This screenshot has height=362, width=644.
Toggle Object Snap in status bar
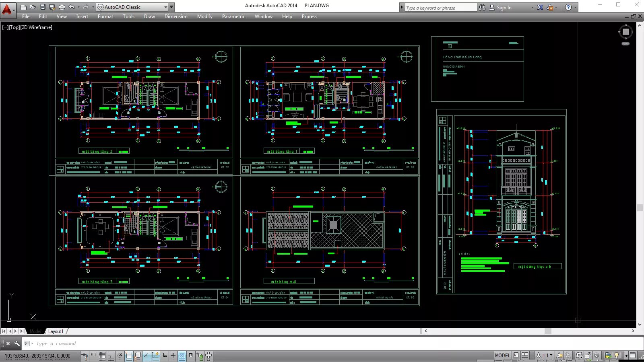pos(129,356)
